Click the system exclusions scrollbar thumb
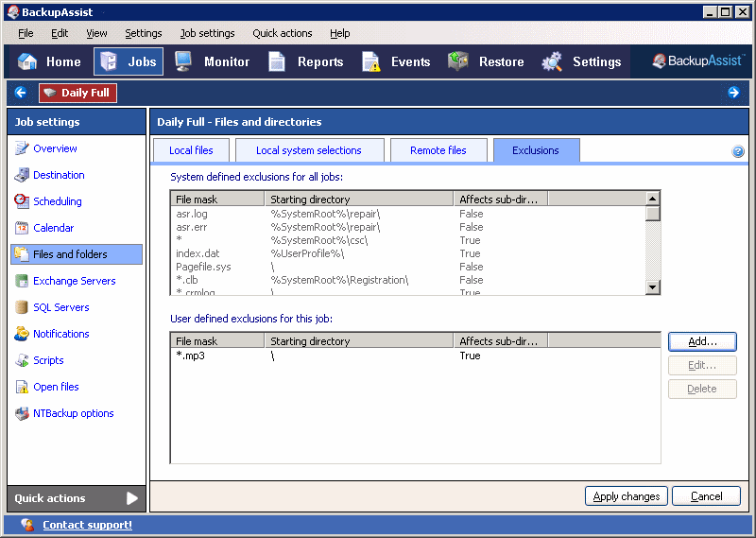This screenshot has height=538, width=756. point(652,214)
